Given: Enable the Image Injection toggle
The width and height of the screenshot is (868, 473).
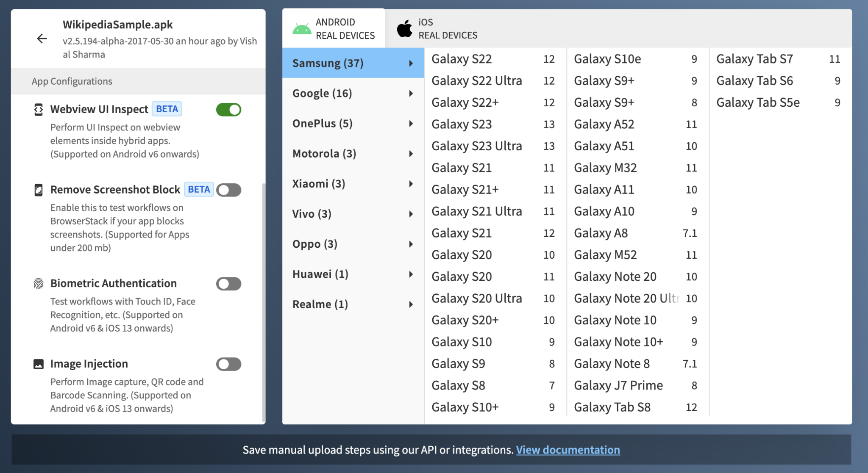Looking at the screenshot, I should [228, 364].
